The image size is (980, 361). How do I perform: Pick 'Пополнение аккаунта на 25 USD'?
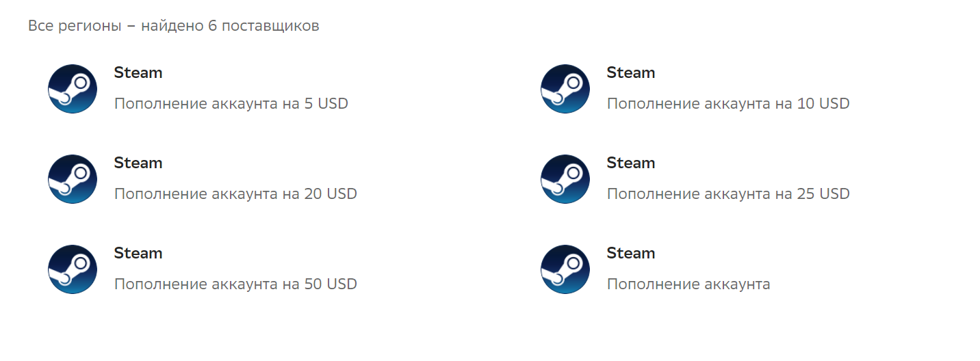pos(727,194)
